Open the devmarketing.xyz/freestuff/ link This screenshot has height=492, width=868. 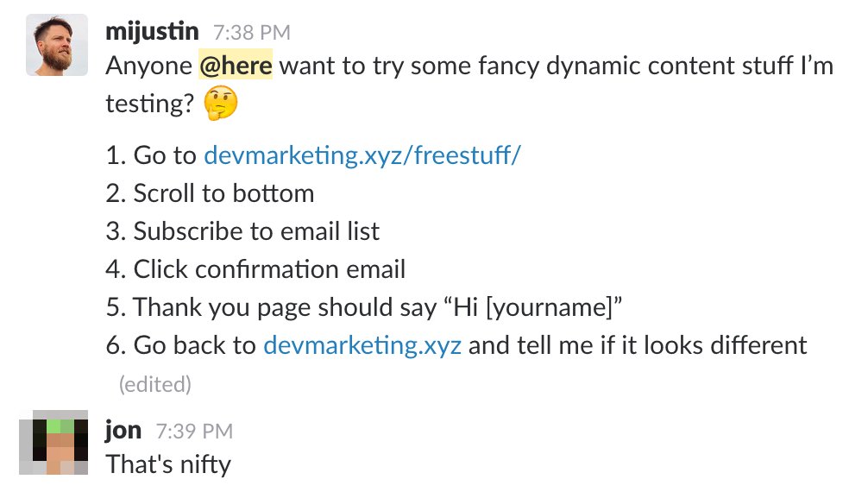coord(362,155)
